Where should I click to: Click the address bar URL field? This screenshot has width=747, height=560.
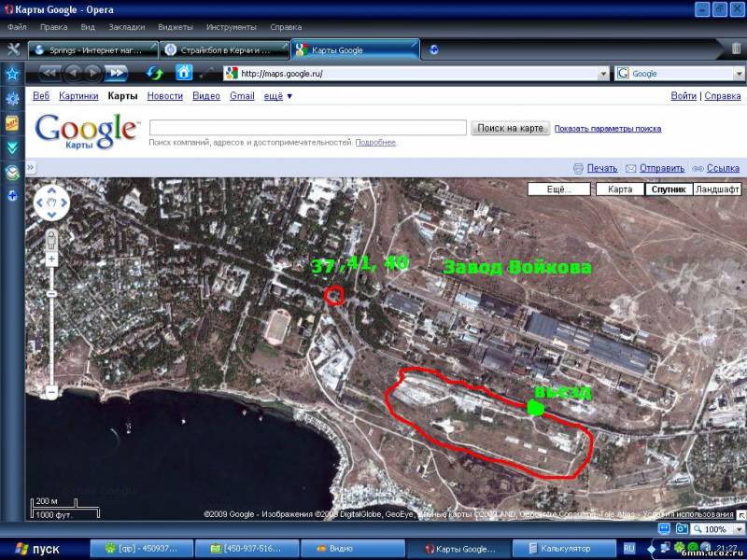411,74
